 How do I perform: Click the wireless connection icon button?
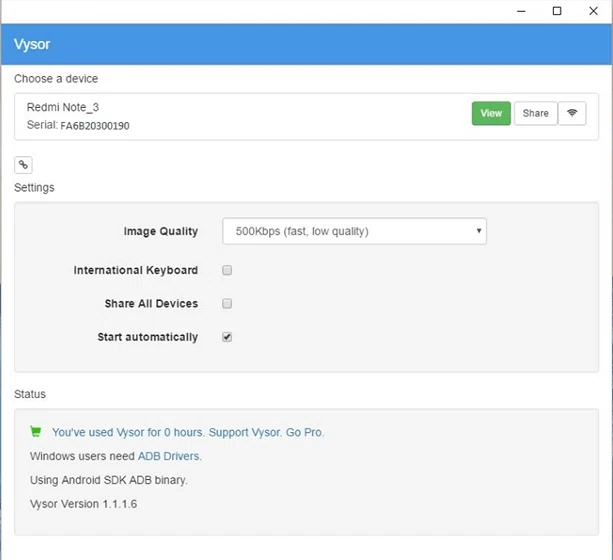(572, 113)
